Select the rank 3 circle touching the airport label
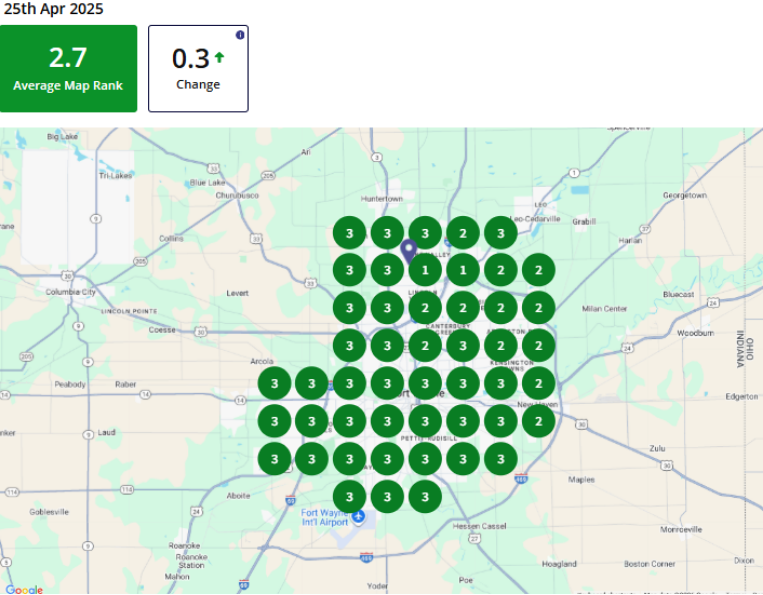This screenshot has height=595, width=763. point(349,497)
